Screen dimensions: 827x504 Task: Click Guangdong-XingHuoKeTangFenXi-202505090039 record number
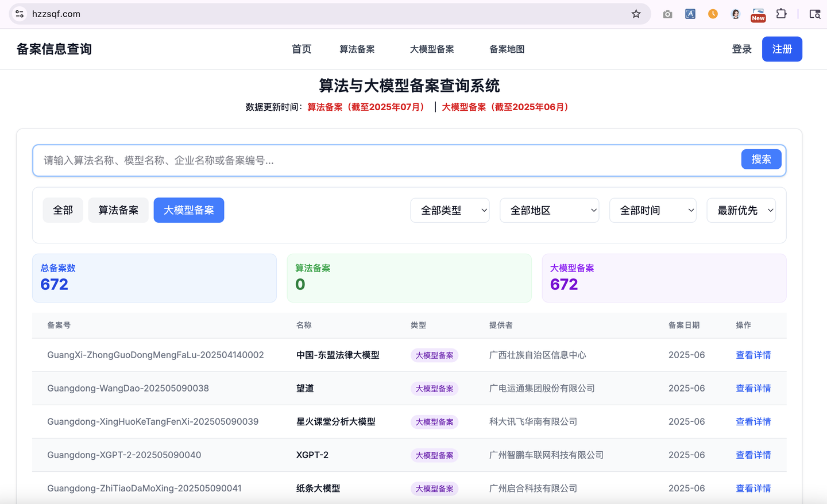click(x=153, y=421)
